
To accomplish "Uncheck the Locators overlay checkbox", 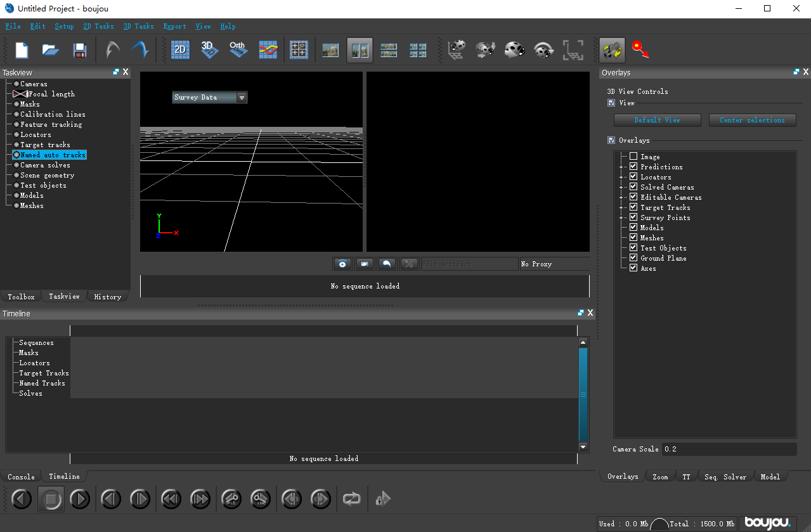I will (633, 177).
